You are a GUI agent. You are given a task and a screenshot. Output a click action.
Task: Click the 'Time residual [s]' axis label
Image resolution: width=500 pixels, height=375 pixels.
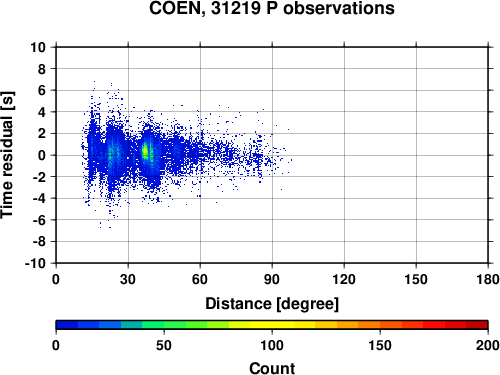[x=7, y=155]
